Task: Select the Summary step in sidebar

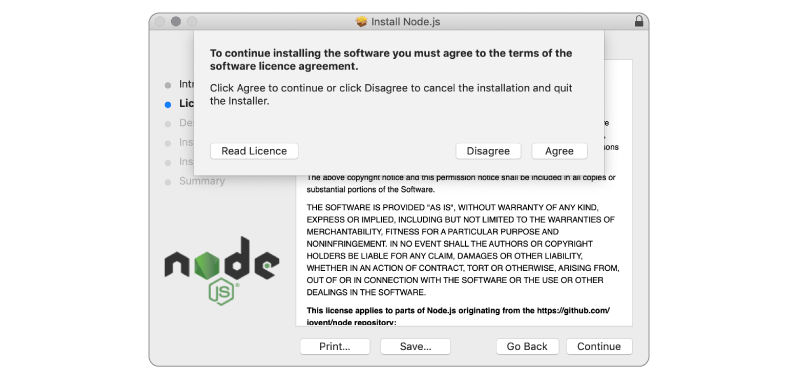Action: 202,181
